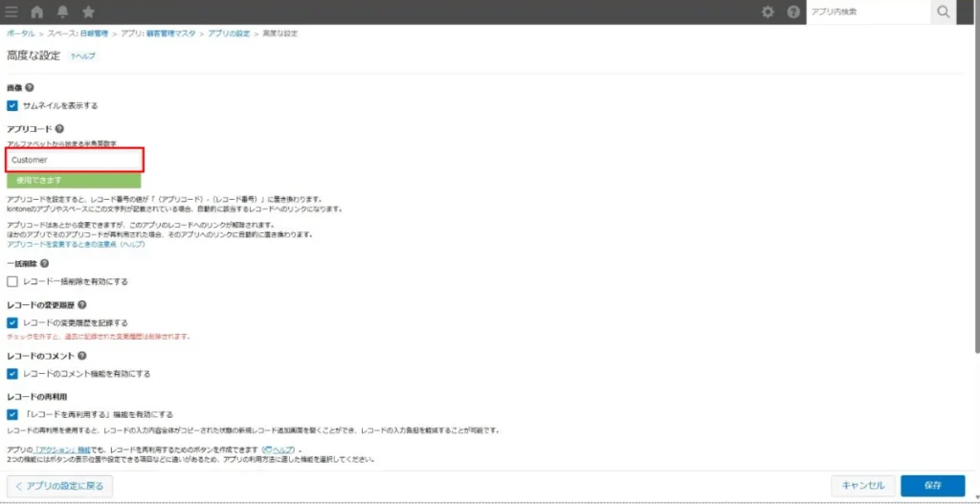Uncheck レコードの変更履歴を記録する

point(12,323)
